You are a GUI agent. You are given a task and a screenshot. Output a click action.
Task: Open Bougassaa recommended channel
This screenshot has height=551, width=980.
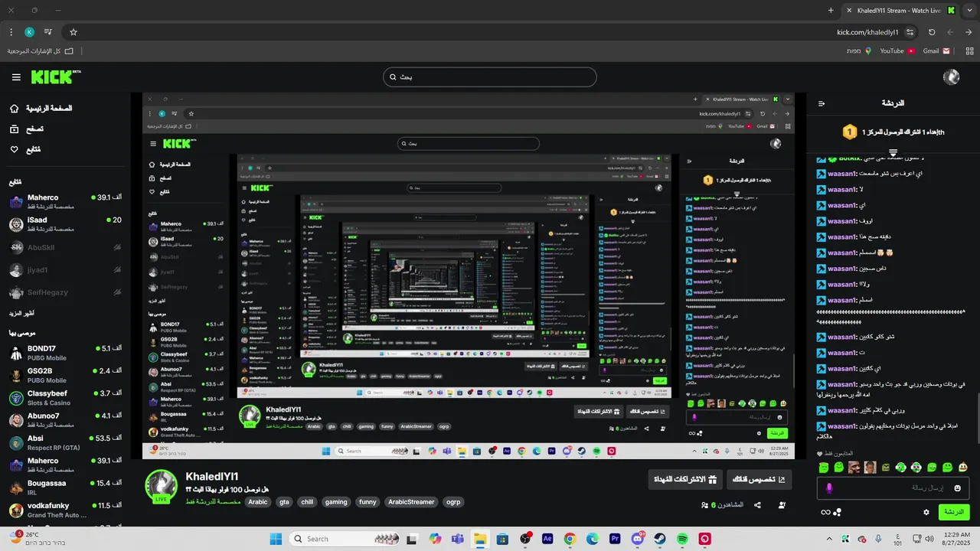tap(65, 487)
